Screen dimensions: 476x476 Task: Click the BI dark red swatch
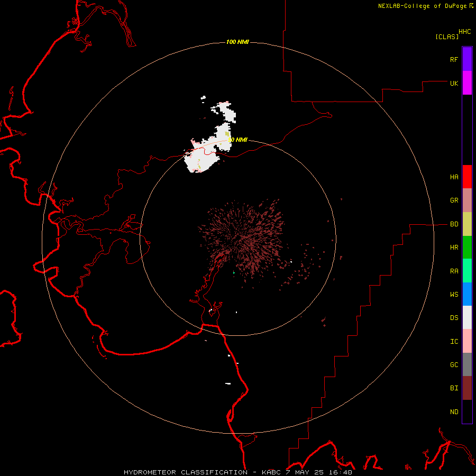pos(467,388)
